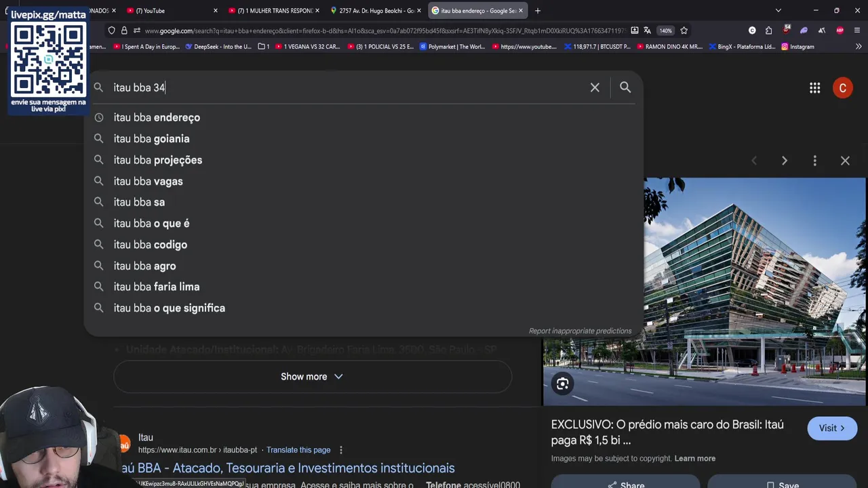The width and height of the screenshot is (868, 488).
Task: Click the AdBlock Plus ABP extension icon
Action: click(840, 30)
